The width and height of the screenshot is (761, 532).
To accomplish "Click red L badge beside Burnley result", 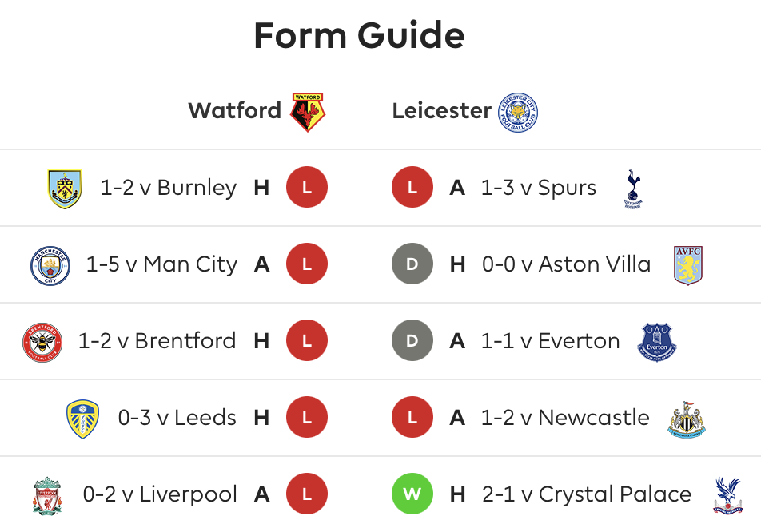I will [307, 187].
